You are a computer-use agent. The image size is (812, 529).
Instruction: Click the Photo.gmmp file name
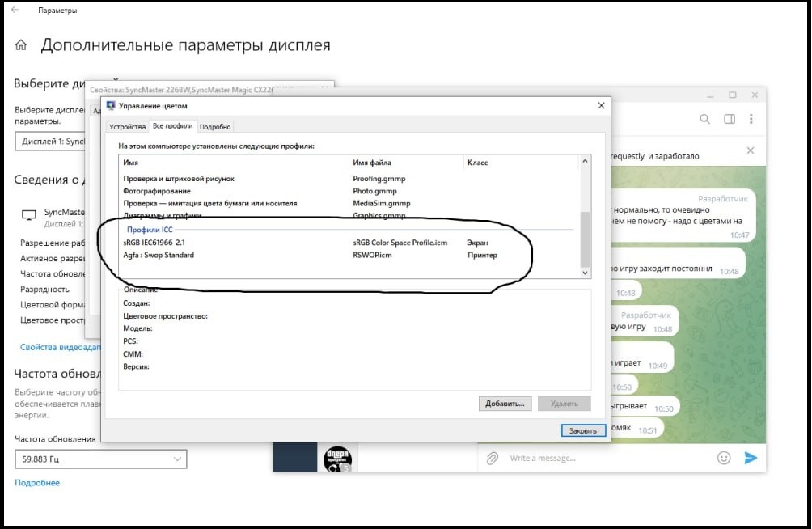pyautogui.click(x=375, y=191)
